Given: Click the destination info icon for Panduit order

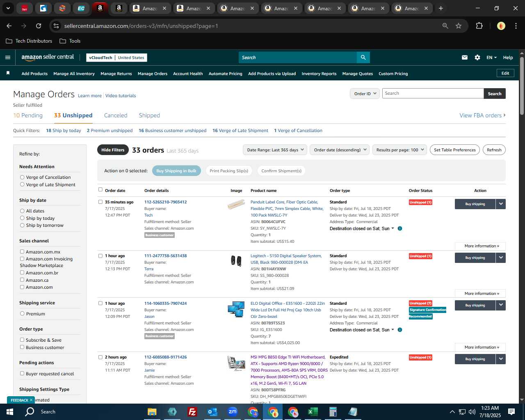Looking at the screenshot, I should point(400,228).
